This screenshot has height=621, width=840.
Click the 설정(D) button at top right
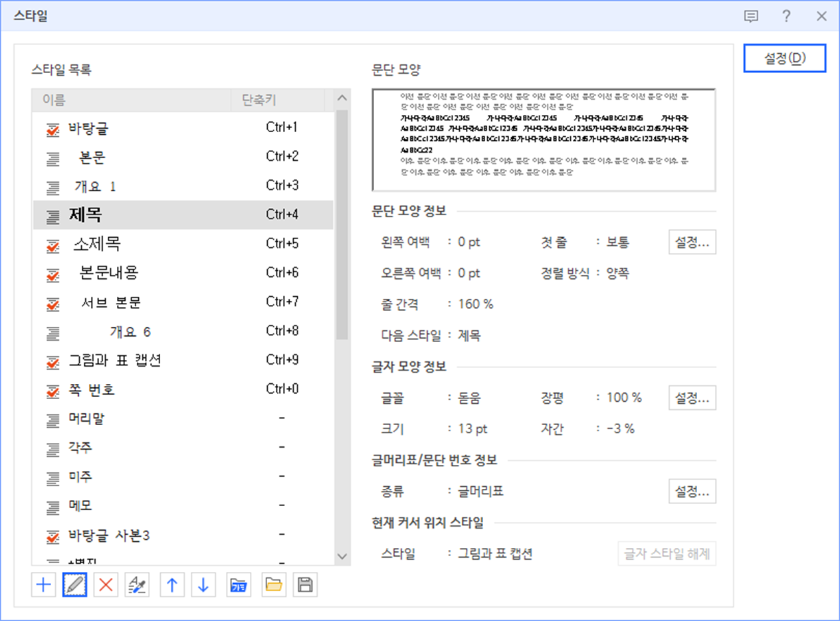tap(785, 58)
